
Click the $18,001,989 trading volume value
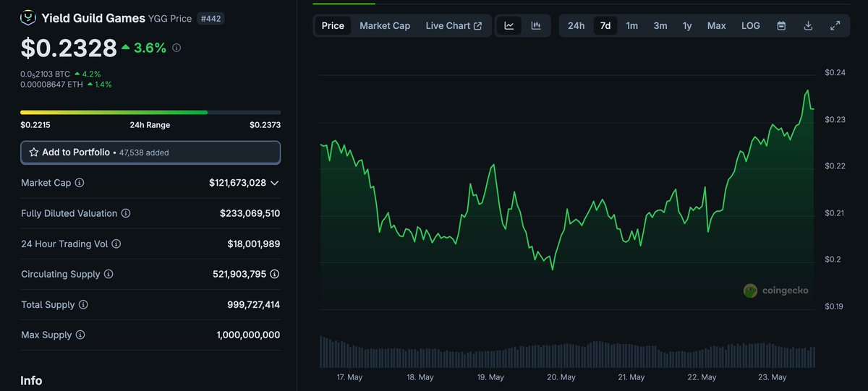click(254, 244)
